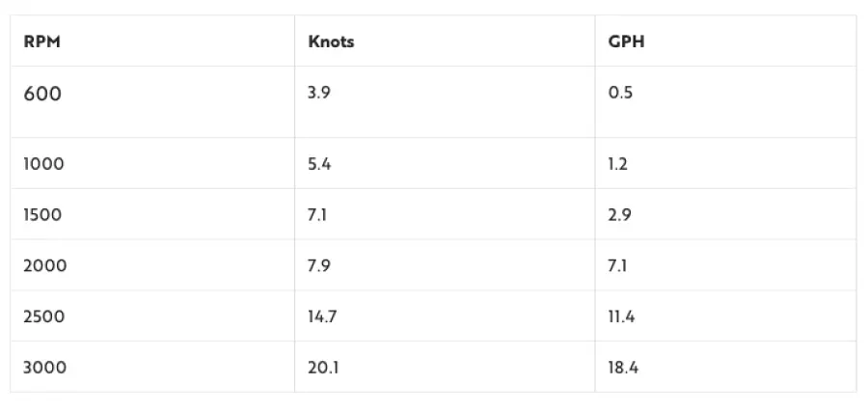Image resolution: width=868 pixels, height=412 pixels.
Task: Click the 20.1 knots value
Action: (x=322, y=368)
